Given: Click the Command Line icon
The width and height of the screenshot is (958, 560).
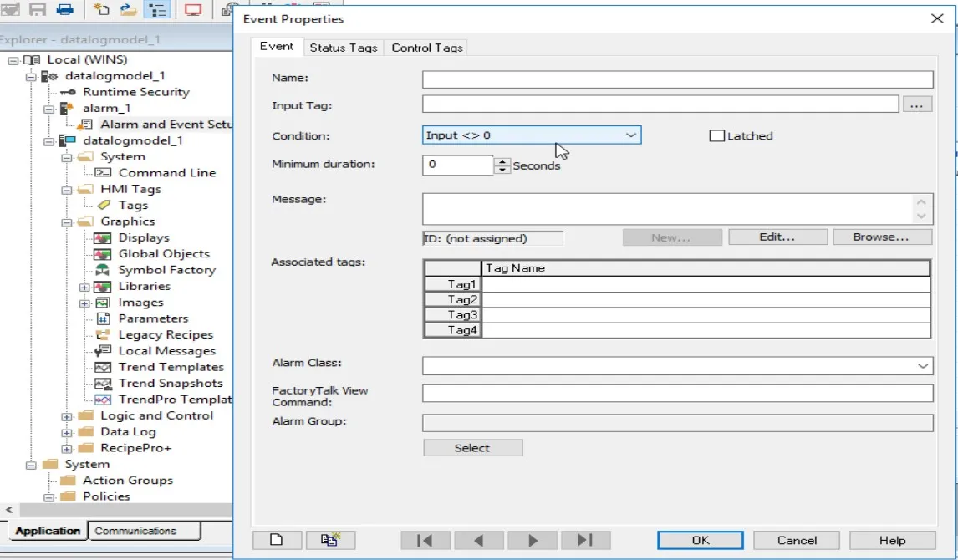Looking at the screenshot, I should pos(103,173).
